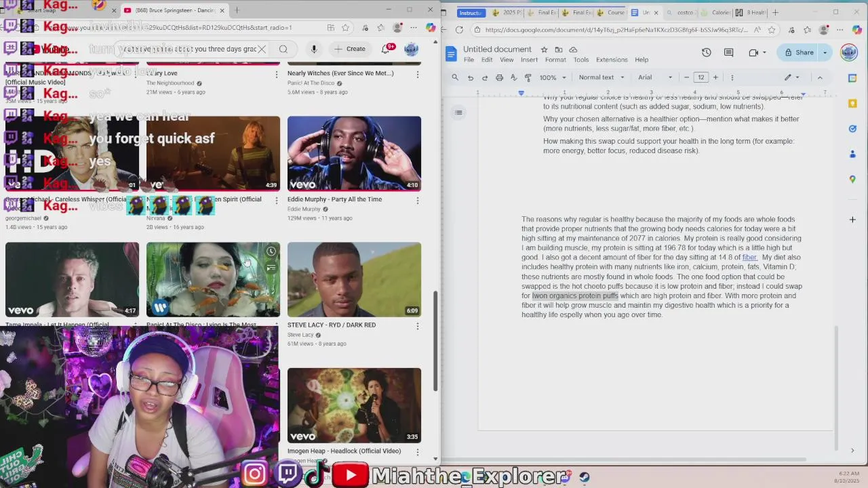868x488 pixels.
Task: Click the Google Docs search menus magnifier
Action: click(x=455, y=77)
